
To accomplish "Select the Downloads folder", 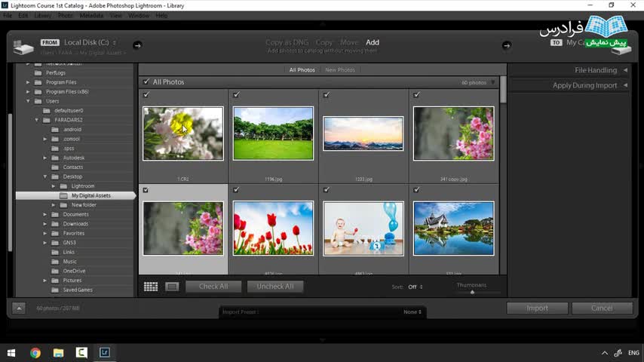I will [75, 224].
